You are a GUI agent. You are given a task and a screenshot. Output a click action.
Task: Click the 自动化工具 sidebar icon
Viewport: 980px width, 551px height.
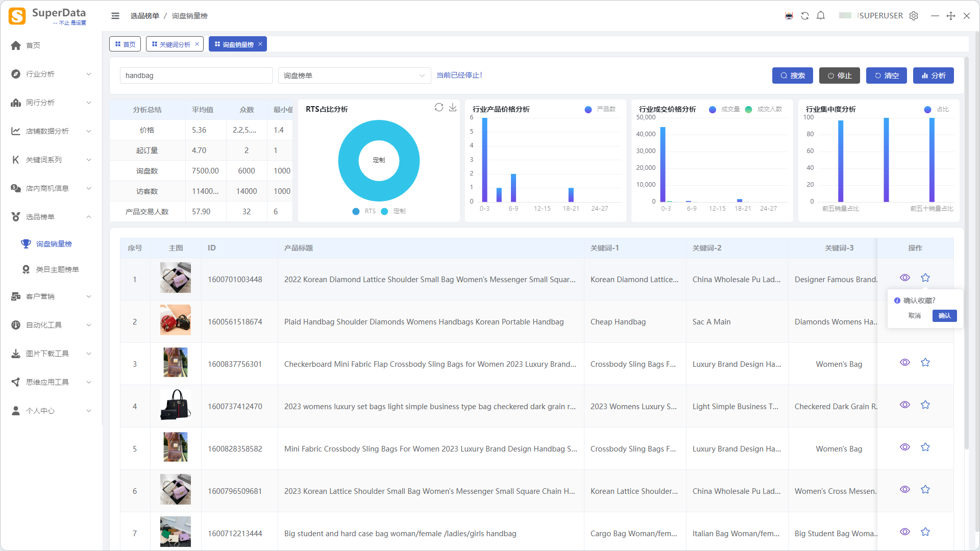tap(16, 325)
